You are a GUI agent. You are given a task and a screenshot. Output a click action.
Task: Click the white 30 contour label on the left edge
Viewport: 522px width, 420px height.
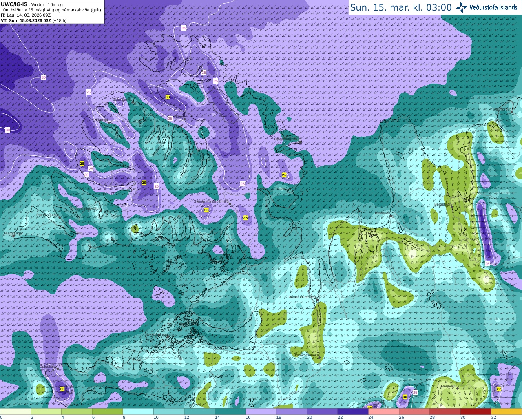(x=8, y=130)
